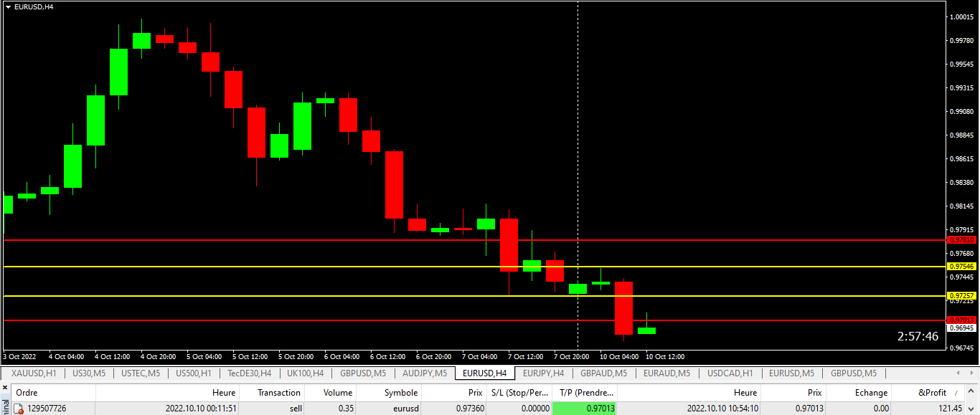980x415 pixels.
Task: Select the TecDE30,H4 chart tab
Action: [x=249, y=373]
